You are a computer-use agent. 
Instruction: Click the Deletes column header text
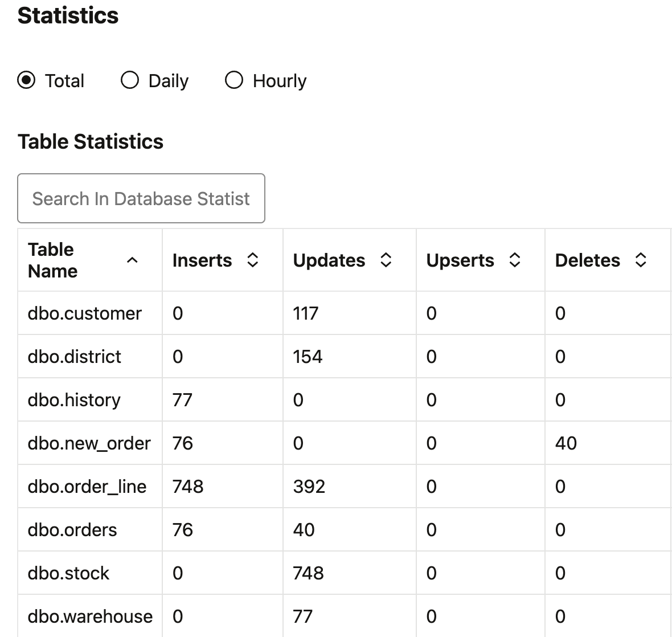[587, 260]
